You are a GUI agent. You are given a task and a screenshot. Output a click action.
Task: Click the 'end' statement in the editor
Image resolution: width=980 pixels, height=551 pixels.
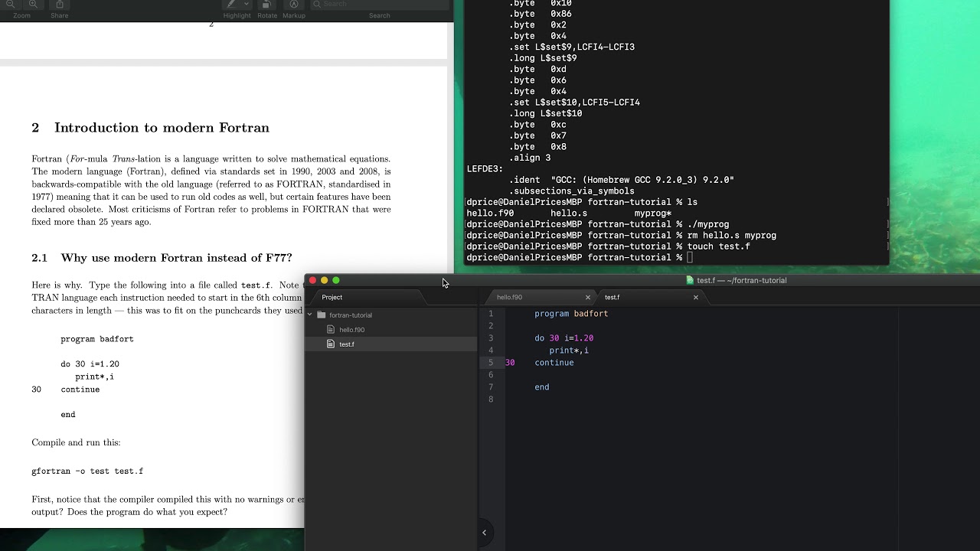coord(542,387)
